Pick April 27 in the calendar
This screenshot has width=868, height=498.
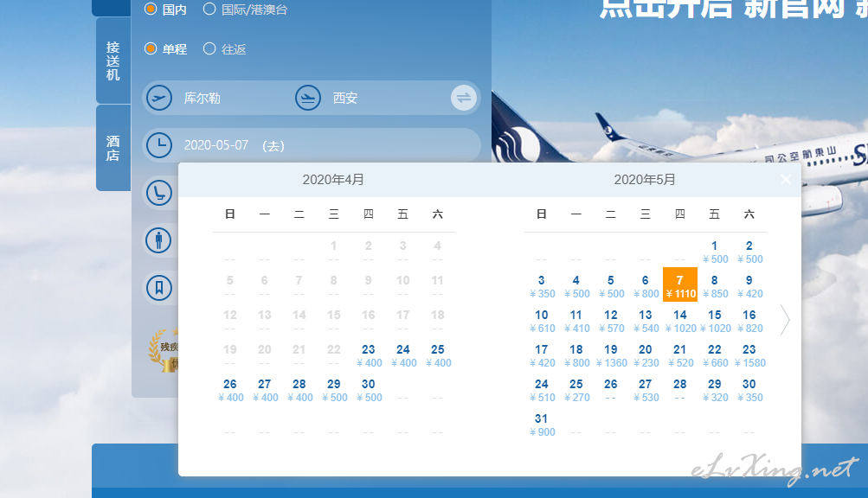pyautogui.click(x=265, y=390)
